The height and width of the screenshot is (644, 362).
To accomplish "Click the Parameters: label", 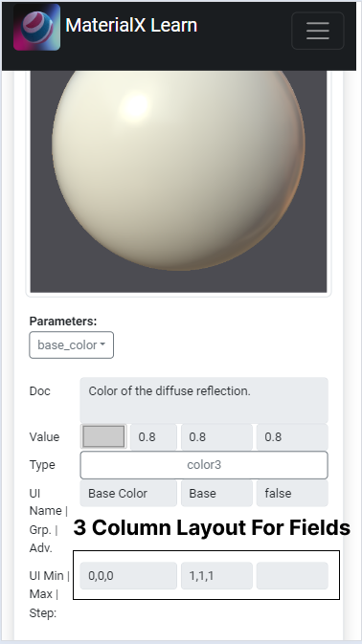I will coord(63,322).
